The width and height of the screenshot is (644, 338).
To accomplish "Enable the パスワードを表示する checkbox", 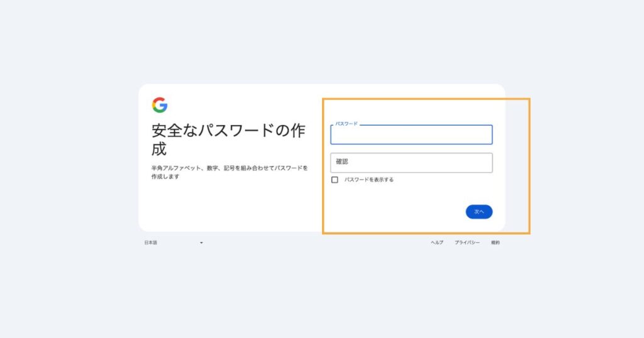I will [x=335, y=180].
